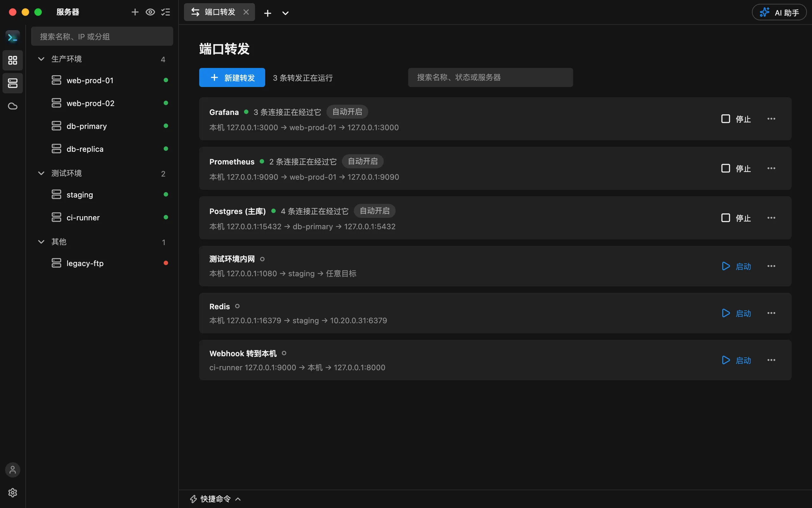Open more options for Webhook 转到本机

click(771, 360)
